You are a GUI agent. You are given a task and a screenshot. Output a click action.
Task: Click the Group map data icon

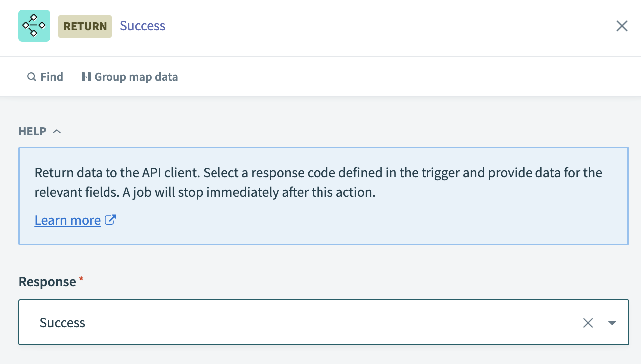point(86,76)
